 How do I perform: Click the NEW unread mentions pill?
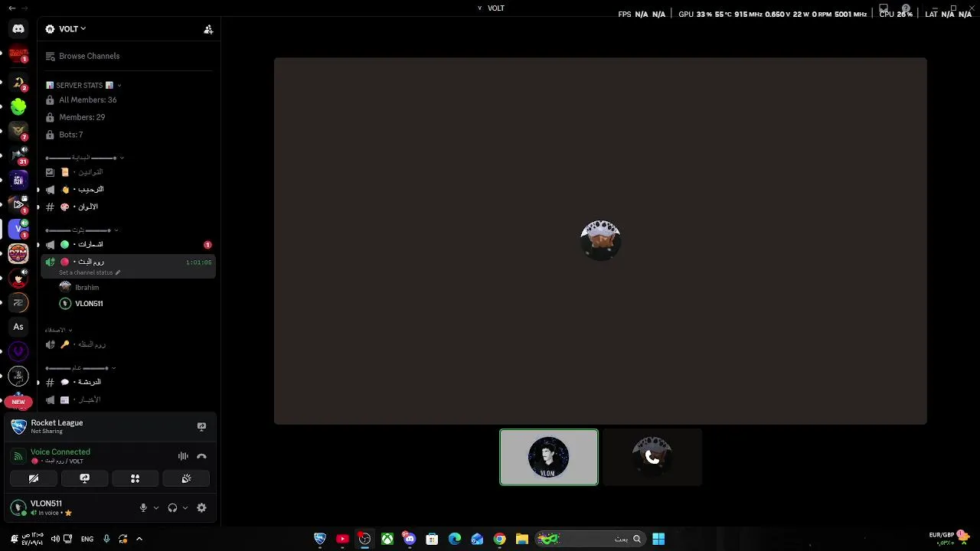[18, 402]
